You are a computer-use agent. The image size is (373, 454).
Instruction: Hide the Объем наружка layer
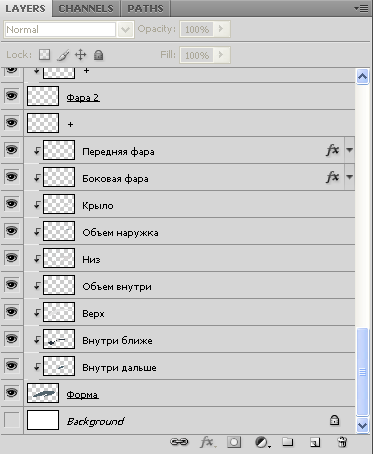point(12,231)
